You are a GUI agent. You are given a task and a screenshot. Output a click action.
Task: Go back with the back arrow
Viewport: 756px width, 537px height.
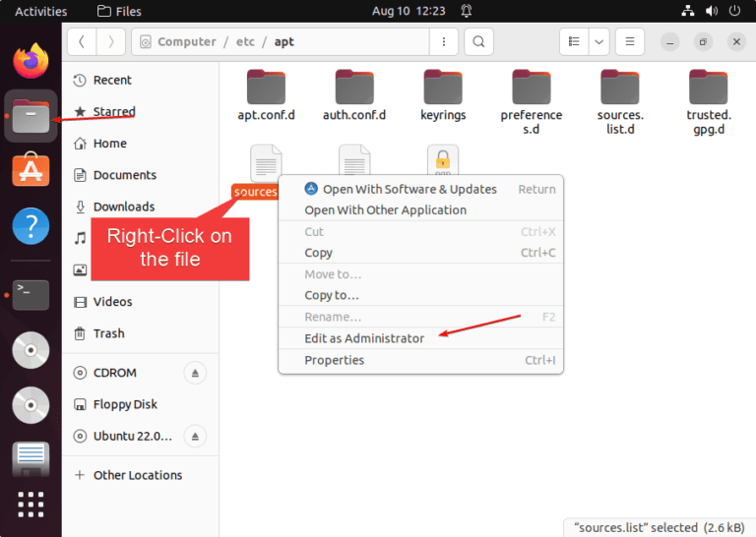[82, 42]
